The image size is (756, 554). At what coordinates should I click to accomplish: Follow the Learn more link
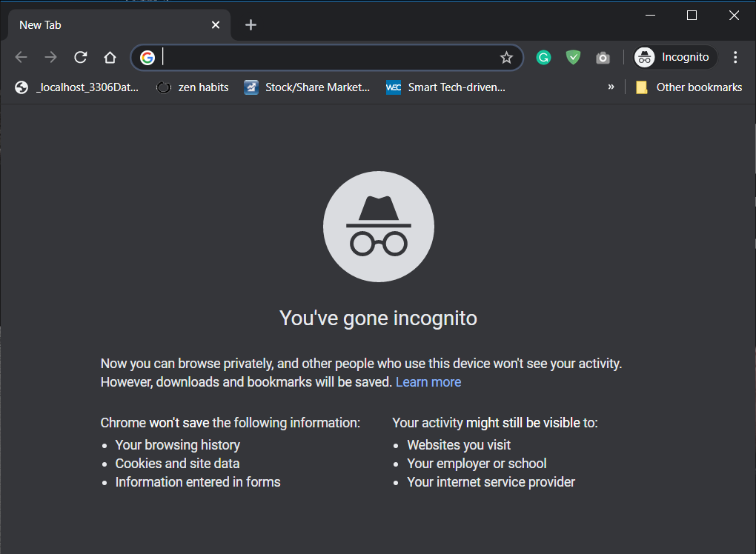428,382
